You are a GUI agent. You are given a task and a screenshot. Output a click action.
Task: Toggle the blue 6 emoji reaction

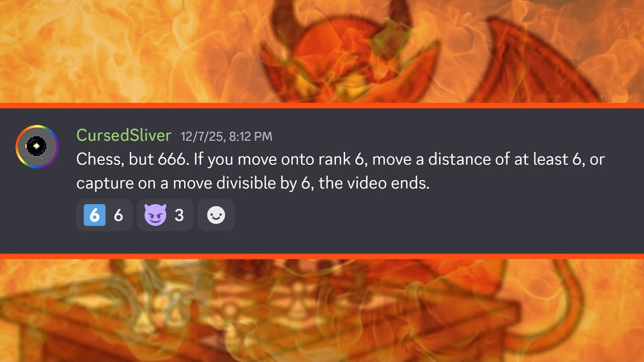tap(104, 215)
